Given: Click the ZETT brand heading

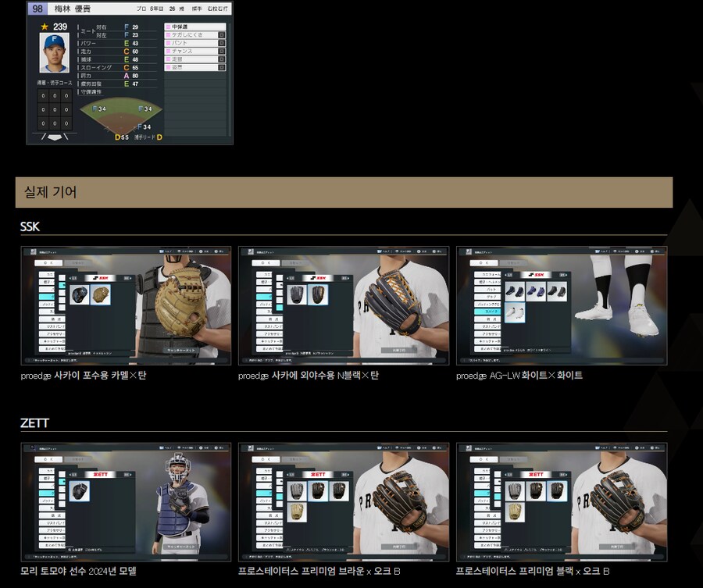Looking at the screenshot, I should pos(34,422).
